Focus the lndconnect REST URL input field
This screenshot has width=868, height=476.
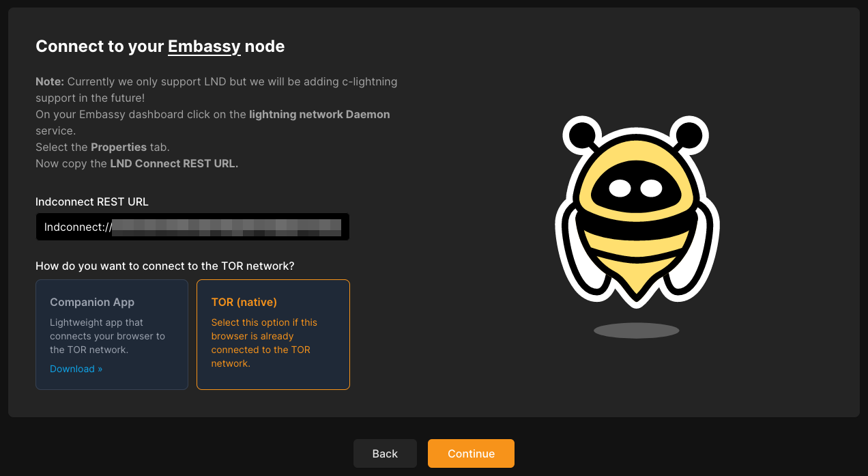[192, 227]
